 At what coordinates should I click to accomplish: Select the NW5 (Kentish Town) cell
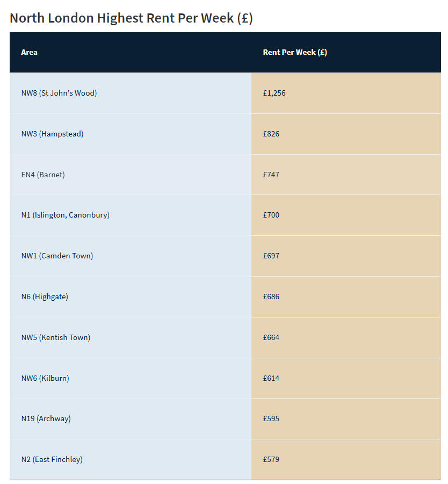tap(131, 337)
